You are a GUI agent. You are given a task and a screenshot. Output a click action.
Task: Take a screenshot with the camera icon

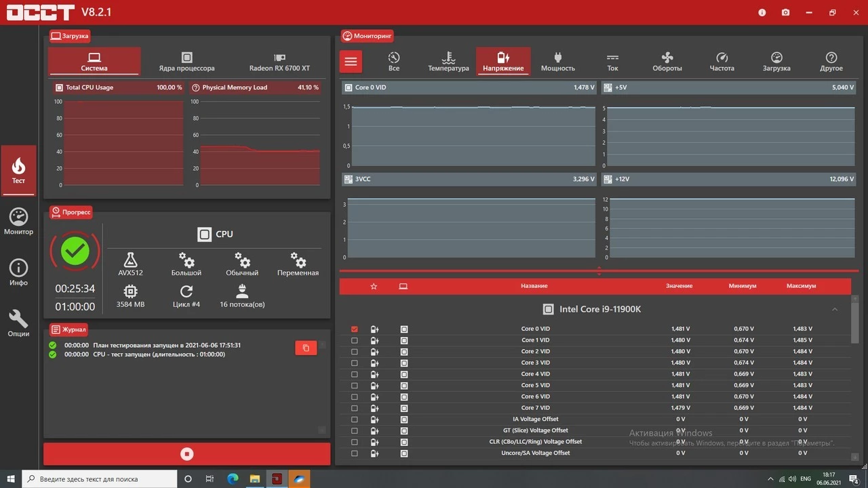click(785, 12)
